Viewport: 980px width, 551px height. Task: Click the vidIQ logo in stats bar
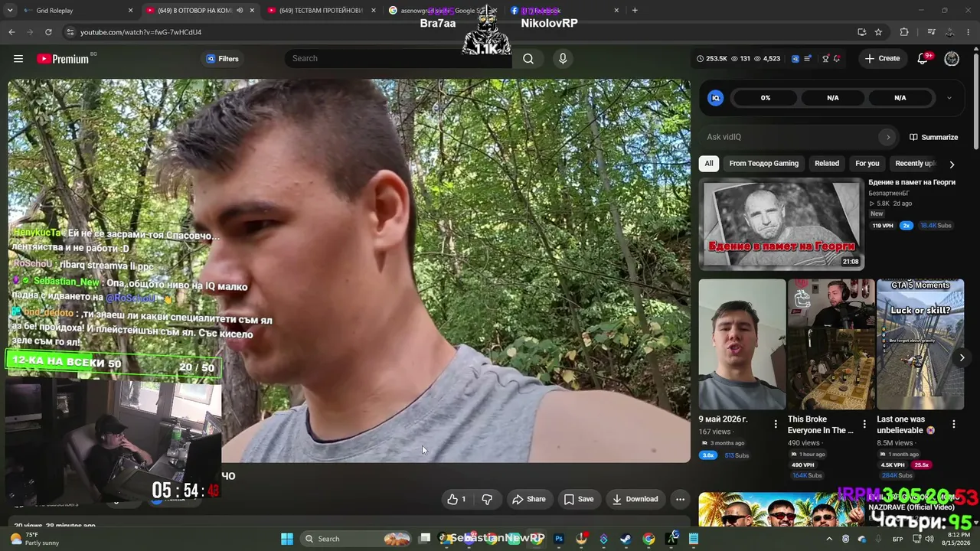795,59
